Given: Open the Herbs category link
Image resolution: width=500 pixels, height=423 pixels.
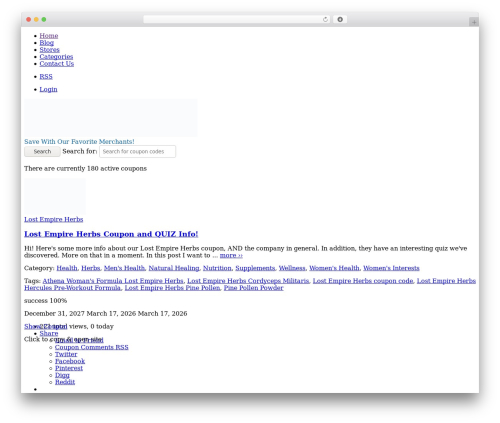Looking at the screenshot, I should coord(91,268).
